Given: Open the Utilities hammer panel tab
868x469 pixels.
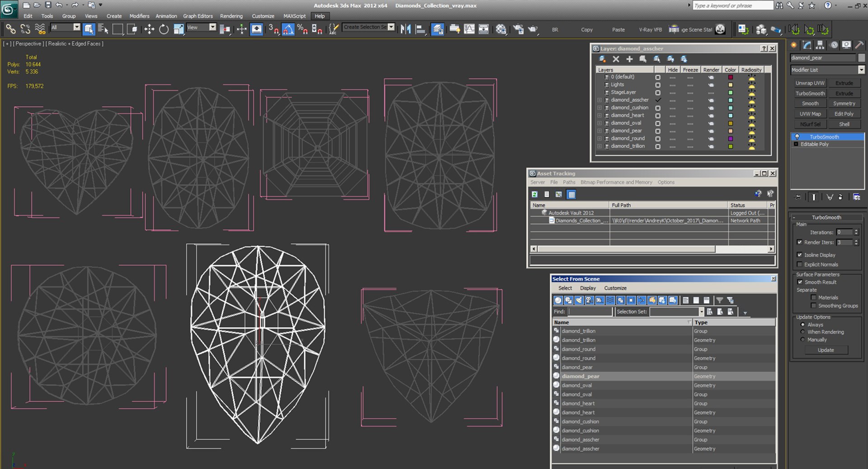Looking at the screenshot, I should (859, 45).
